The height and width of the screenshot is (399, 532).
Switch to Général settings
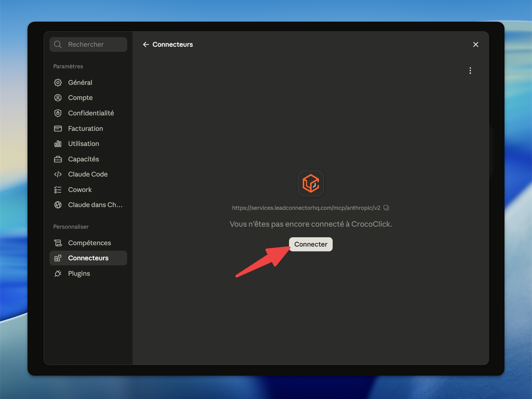pos(88,82)
